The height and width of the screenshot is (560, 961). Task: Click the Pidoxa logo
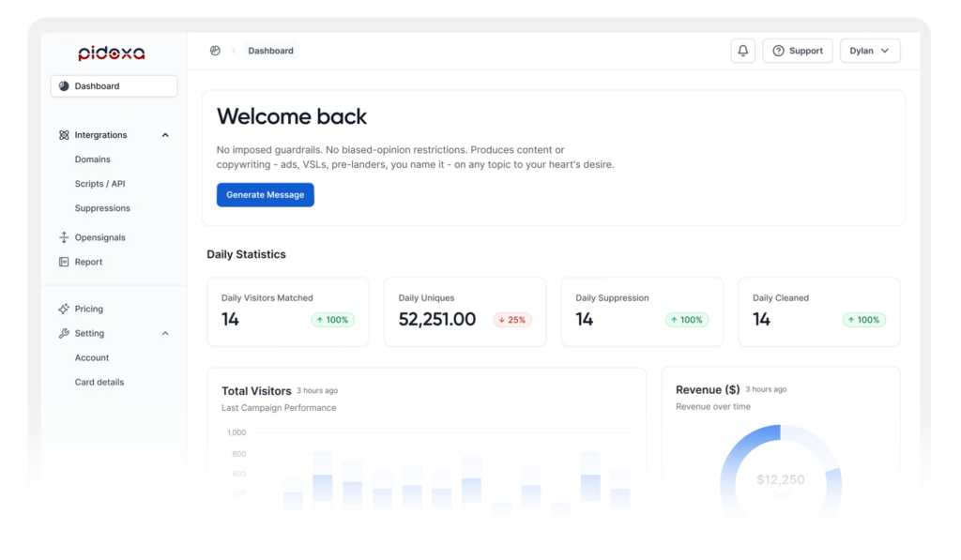click(112, 53)
